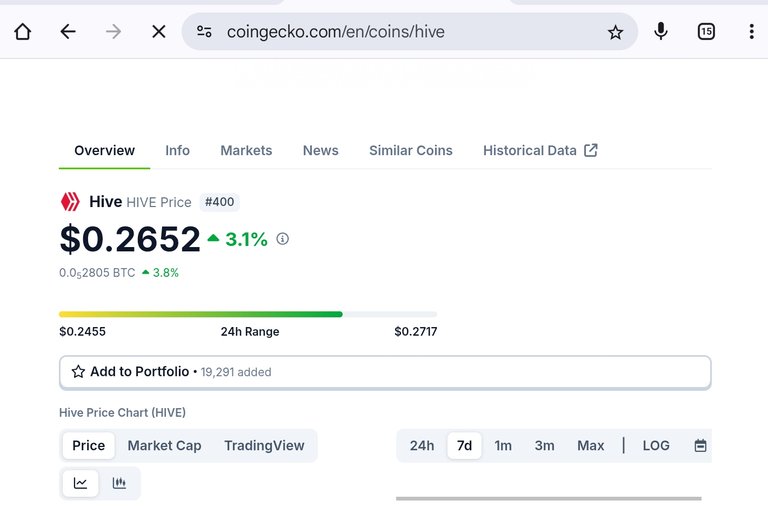
Task: Stop loading the page
Action: 158,32
